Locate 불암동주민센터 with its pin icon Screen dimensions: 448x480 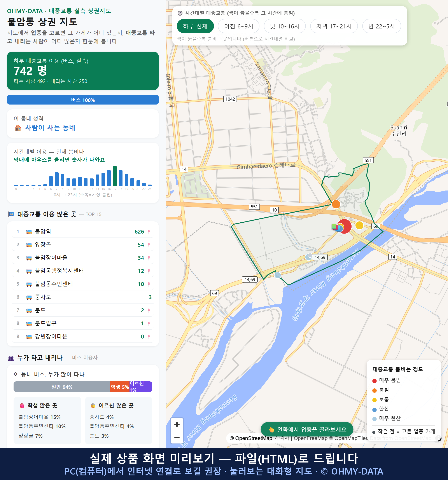pos(149,284)
